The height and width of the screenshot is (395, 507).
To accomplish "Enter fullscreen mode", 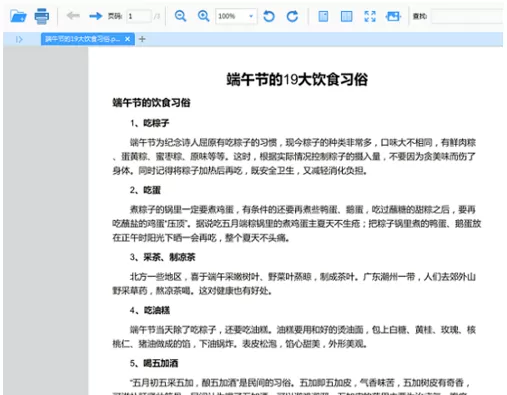I will 370,16.
